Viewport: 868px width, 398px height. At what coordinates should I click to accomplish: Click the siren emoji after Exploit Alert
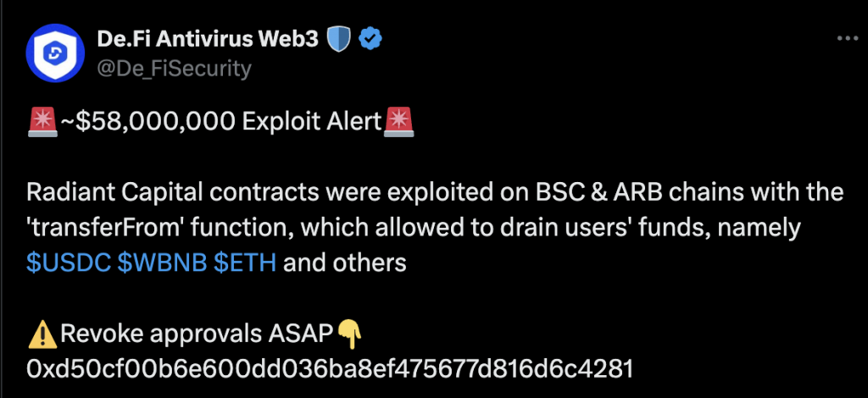coord(398,123)
